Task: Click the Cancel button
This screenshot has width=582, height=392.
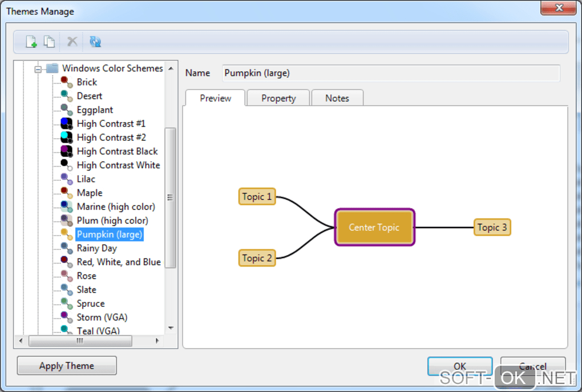Action: tap(533, 366)
